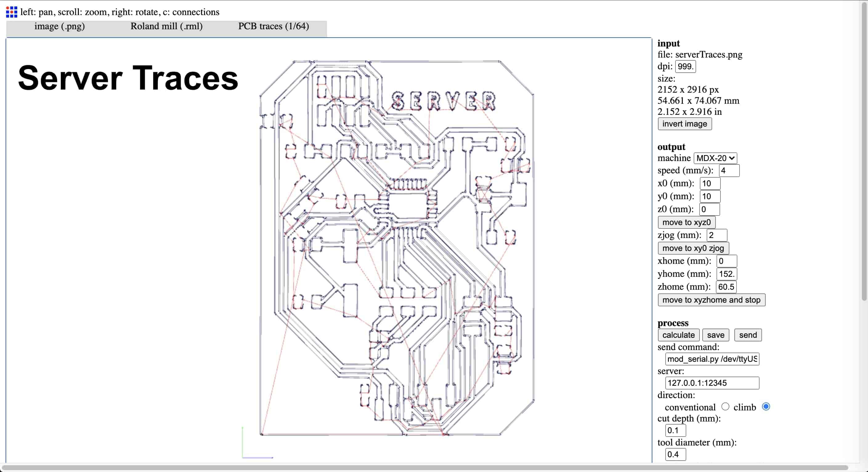Click the save button
This screenshot has height=472, width=868.
[x=715, y=335]
